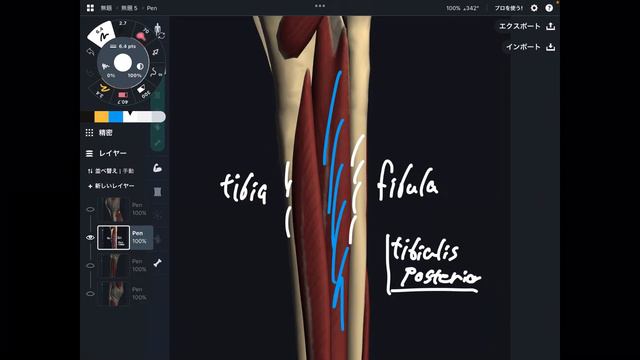Open the settings gear icon
Viewport: 640px width, 360px height.
pyautogui.click(x=534, y=8)
